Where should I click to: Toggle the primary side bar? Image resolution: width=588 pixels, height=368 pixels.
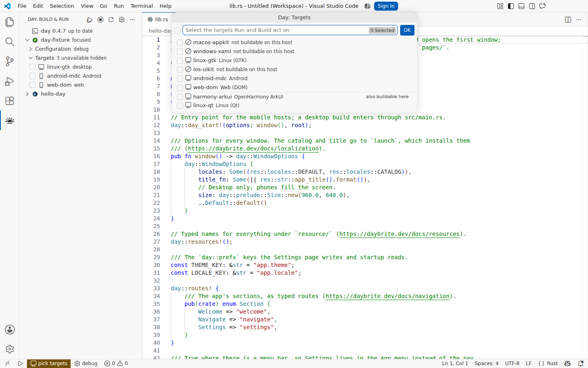511,6
